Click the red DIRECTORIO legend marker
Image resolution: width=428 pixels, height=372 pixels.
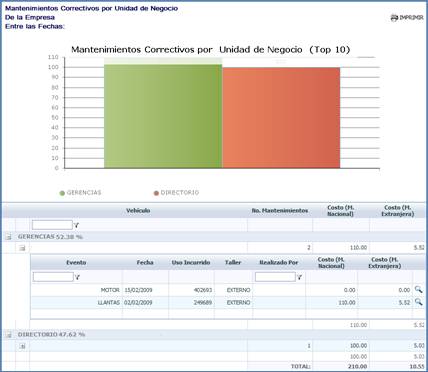click(x=156, y=193)
